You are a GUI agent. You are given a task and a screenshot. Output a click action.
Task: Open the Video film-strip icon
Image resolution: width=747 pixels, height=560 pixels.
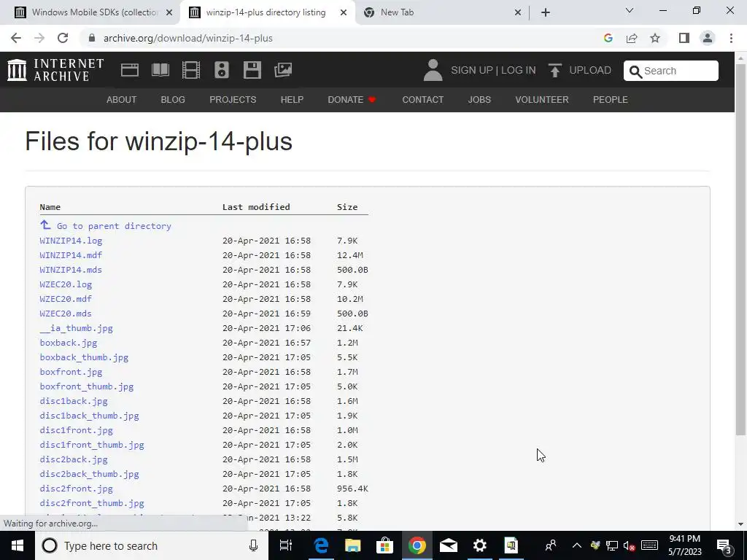click(191, 70)
